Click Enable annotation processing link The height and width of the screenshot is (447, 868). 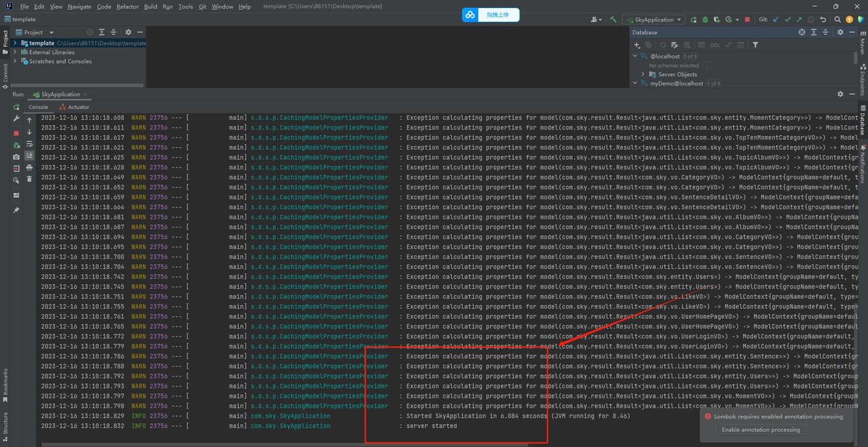[761, 430]
